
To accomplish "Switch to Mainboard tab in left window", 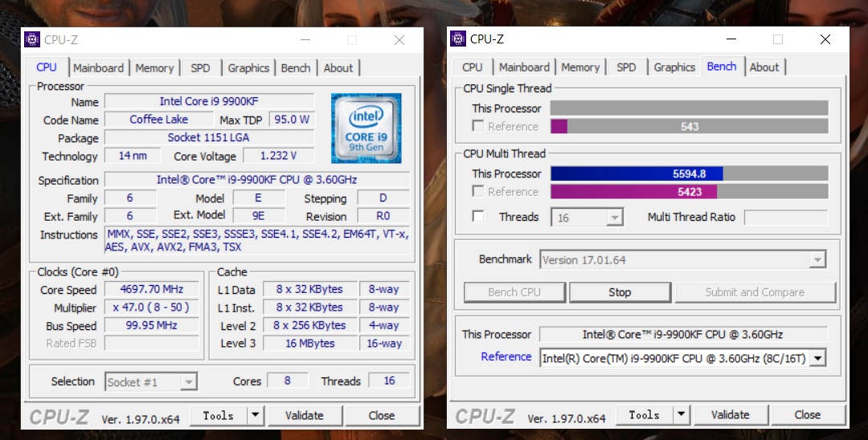I will click(99, 68).
